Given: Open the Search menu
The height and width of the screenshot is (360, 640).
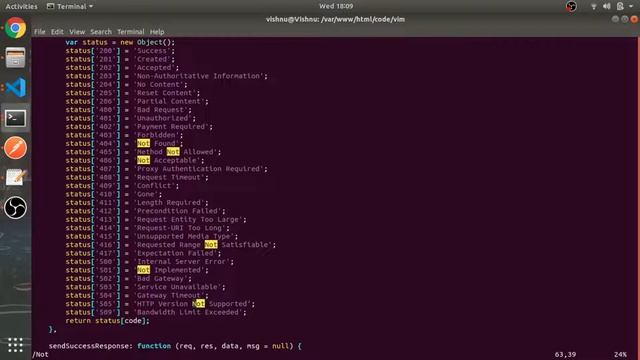Looking at the screenshot, I should click(101, 32).
